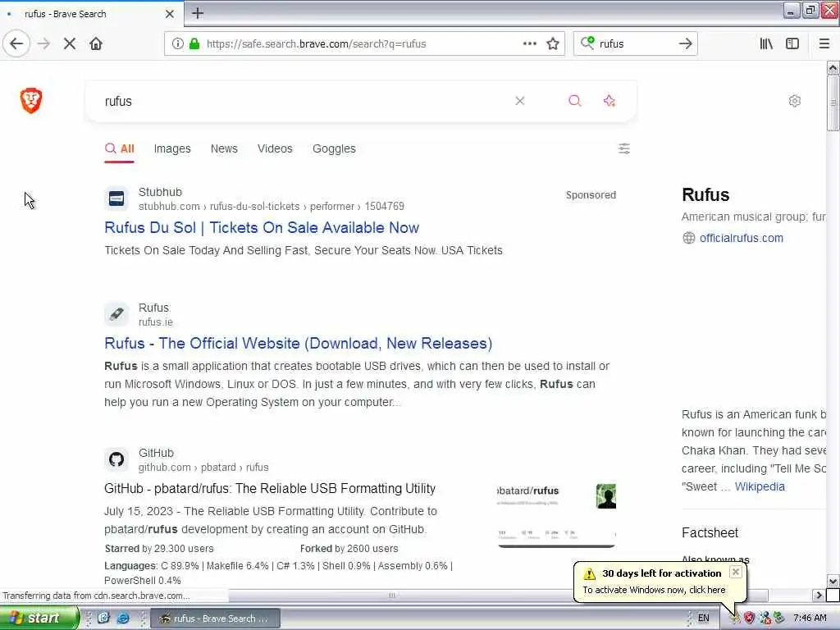Click the Rufus USB favicon
The width and height of the screenshot is (840, 630).
point(116,314)
